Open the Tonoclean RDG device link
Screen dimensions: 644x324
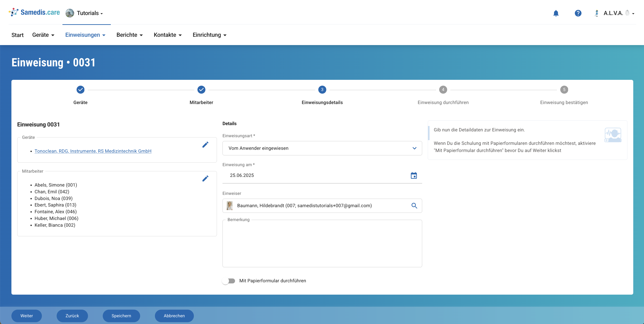93,151
